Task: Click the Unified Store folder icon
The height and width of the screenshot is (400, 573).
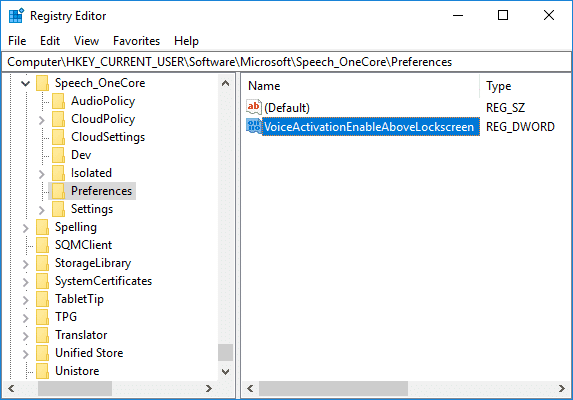Action: (42, 353)
